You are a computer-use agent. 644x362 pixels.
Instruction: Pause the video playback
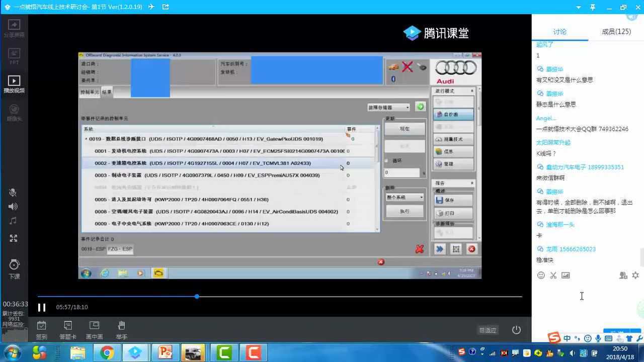(x=42, y=307)
